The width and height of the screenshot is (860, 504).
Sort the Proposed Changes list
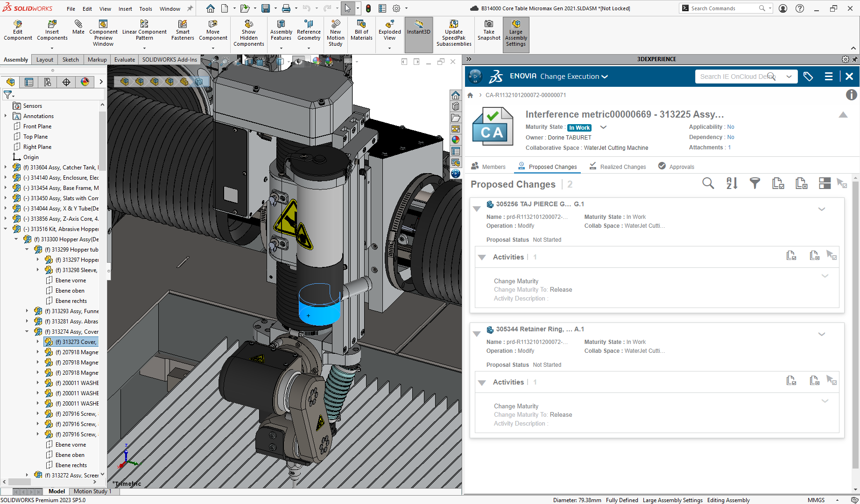732,183
